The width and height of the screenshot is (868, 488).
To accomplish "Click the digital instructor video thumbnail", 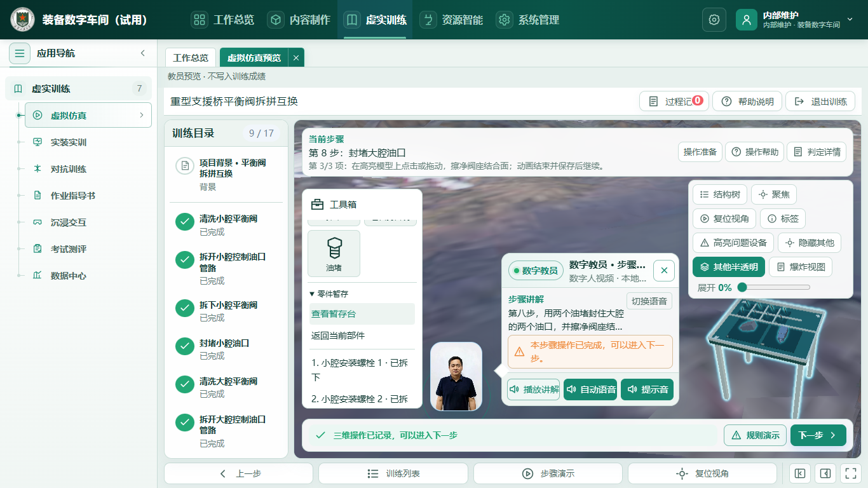I will pos(456,377).
